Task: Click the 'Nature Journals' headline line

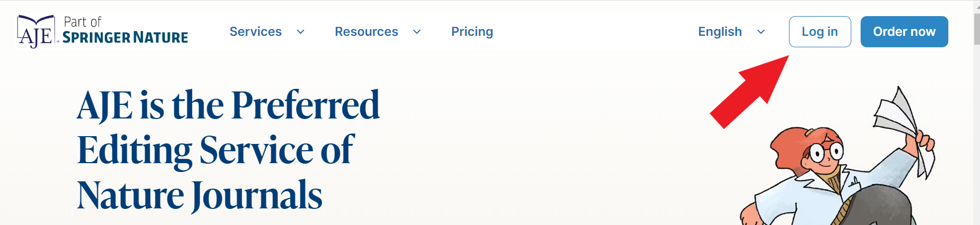Action: (x=200, y=196)
